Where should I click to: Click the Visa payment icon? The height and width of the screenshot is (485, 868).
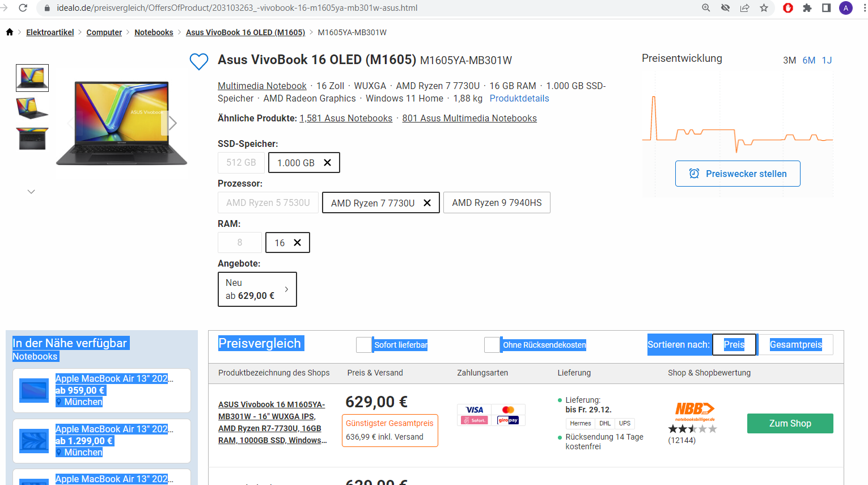(474, 410)
